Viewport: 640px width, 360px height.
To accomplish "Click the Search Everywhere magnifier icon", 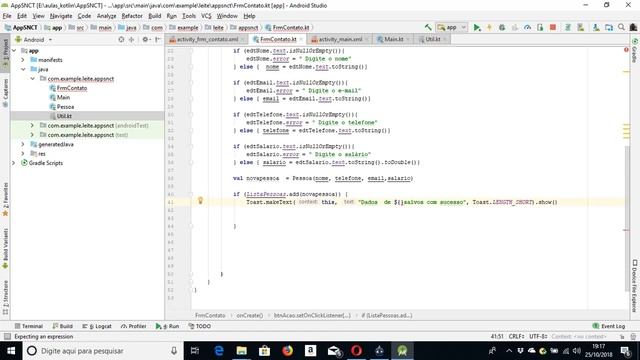I will point(621,27).
